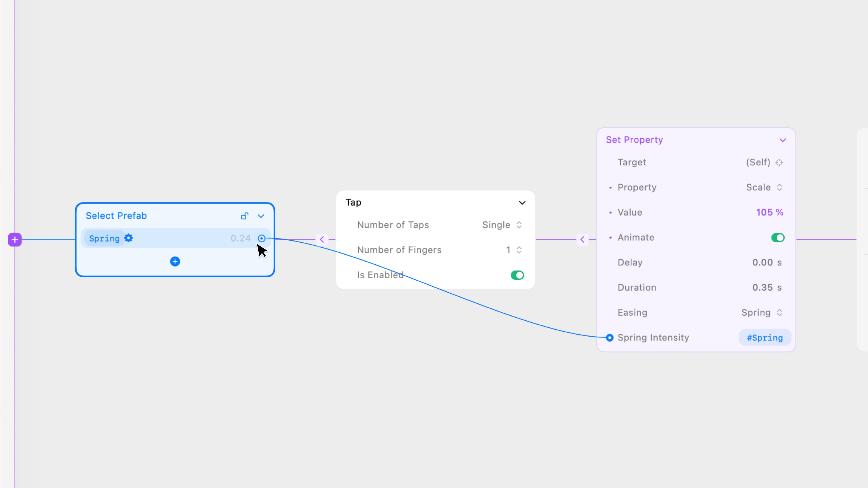Disable the Animate toggle

pyautogui.click(x=778, y=238)
